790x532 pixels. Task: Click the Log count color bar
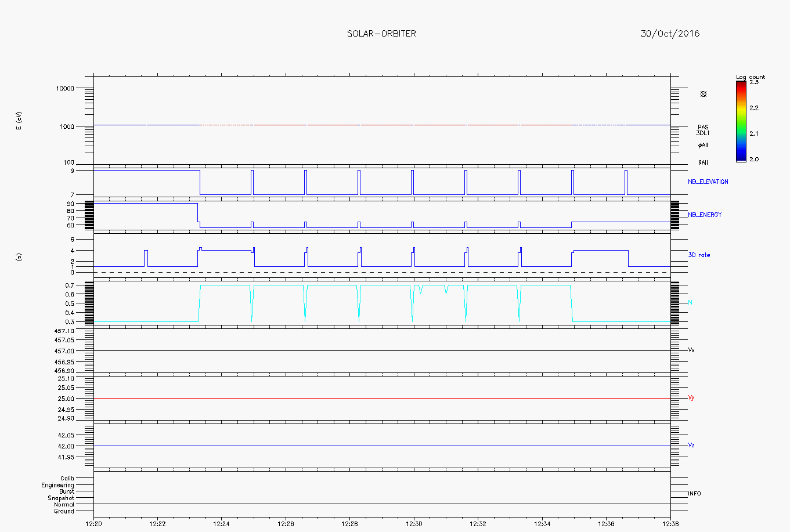click(741, 121)
